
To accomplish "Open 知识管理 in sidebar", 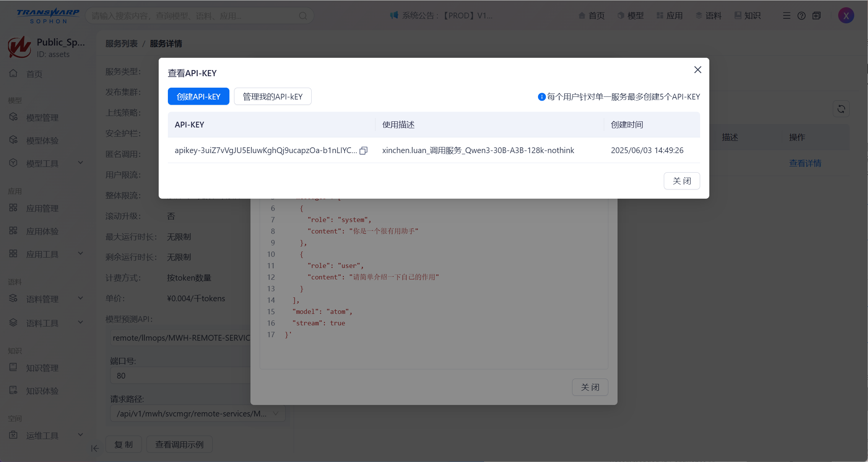I will tap(42, 368).
